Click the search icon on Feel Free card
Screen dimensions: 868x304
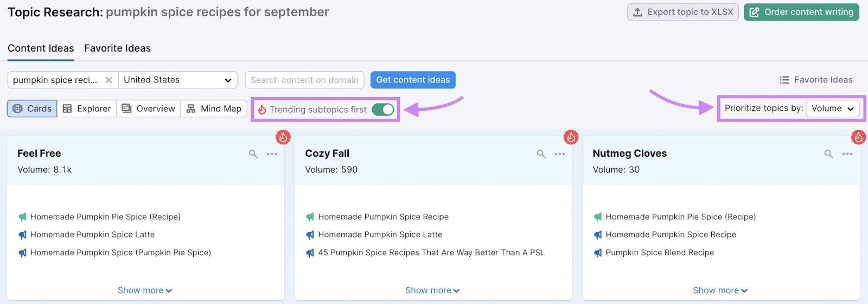point(253,154)
